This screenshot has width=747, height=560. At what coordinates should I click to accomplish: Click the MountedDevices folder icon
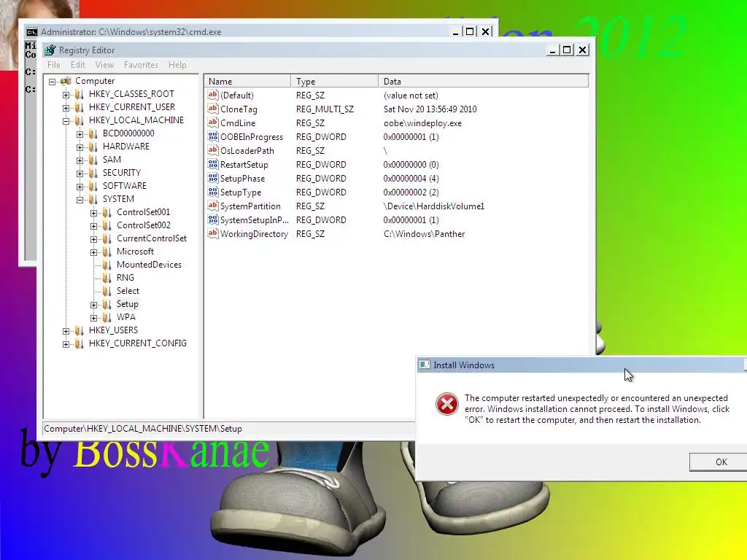tap(107, 265)
